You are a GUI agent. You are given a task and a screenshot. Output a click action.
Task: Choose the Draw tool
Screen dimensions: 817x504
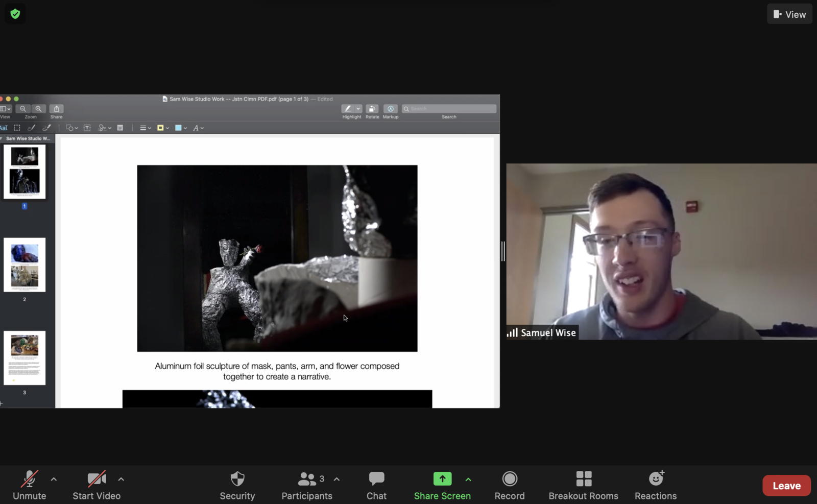(x=47, y=128)
